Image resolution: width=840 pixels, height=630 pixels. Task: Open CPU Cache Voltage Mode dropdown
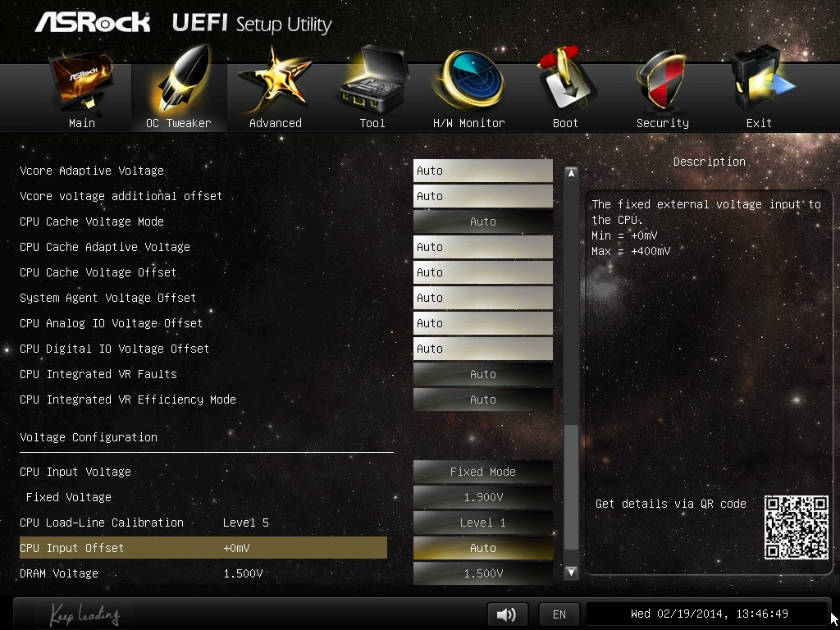click(x=482, y=221)
